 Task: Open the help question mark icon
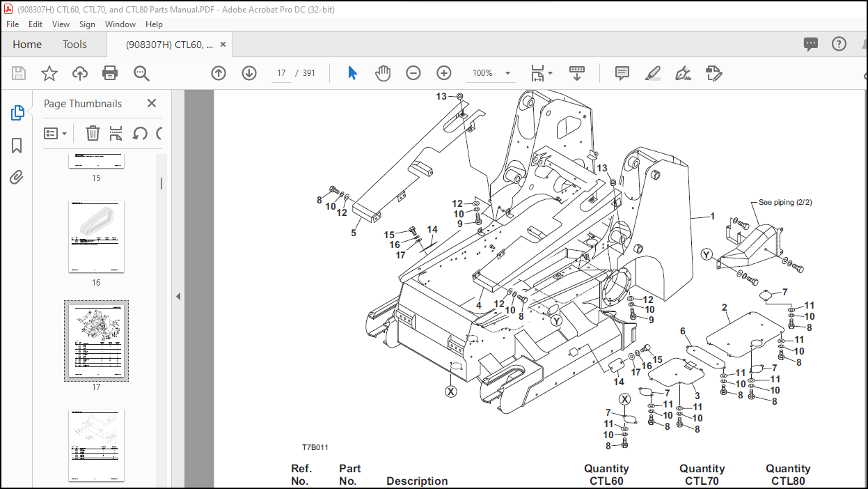pyautogui.click(x=839, y=44)
